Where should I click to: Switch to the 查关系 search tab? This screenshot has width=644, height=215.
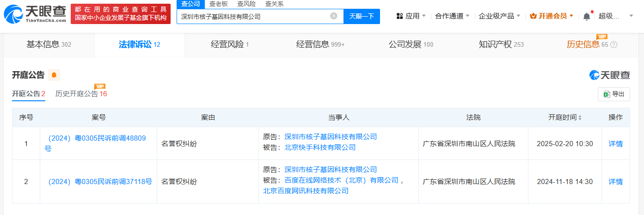pos(274,4)
